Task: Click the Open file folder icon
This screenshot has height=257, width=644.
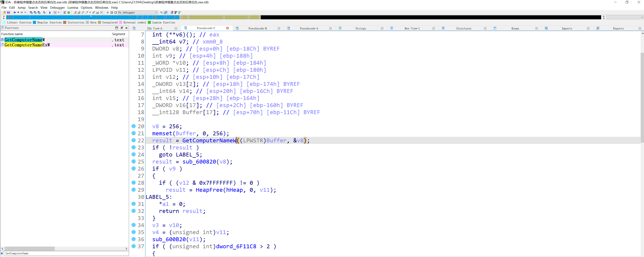Action: (x=4, y=12)
